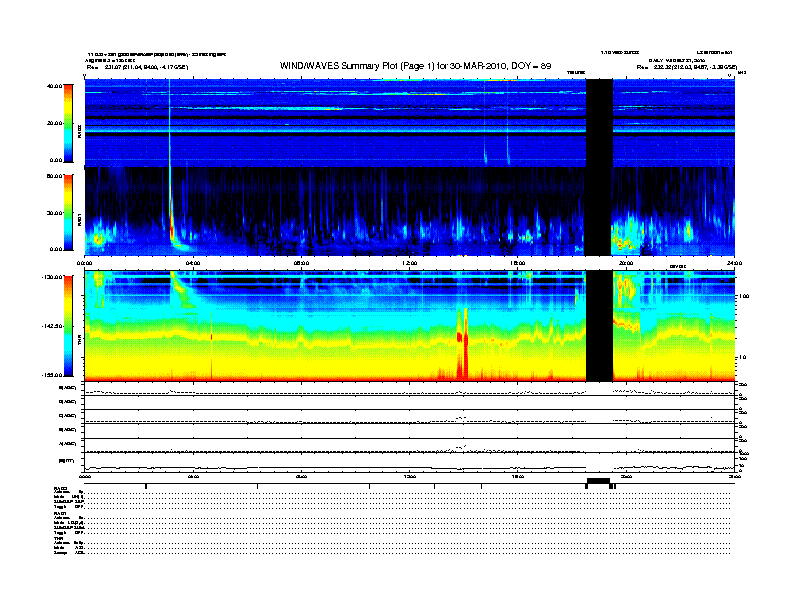The image size is (792, 612).
Task: Click the RAD1 color scale bar
Action: tap(68, 212)
